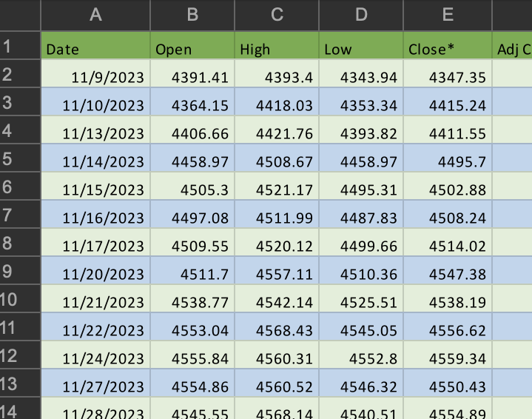The width and height of the screenshot is (532, 419).
Task: Click the 'Low' header cell
Action: click(x=361, y=45)
